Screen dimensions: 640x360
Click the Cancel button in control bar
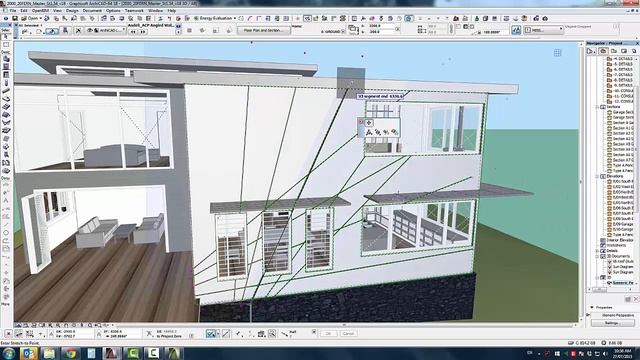point(349,333)
